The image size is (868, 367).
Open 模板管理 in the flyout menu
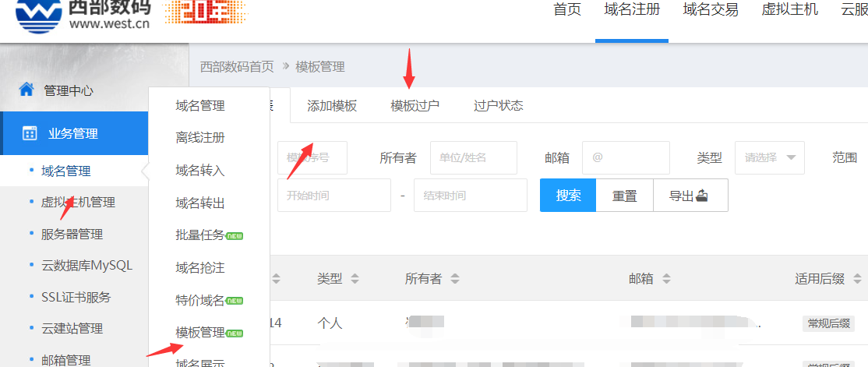[x=200, y=333]
